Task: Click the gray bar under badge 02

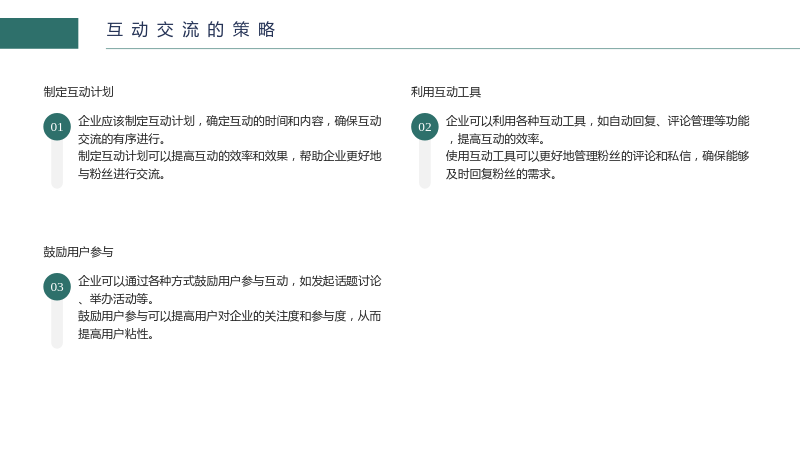Action: (424, 164)
